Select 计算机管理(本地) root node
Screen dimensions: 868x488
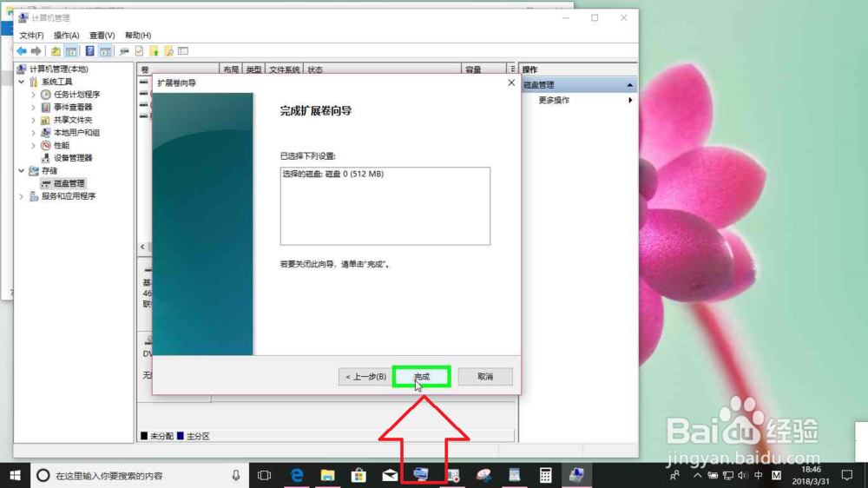pos(59,69)
